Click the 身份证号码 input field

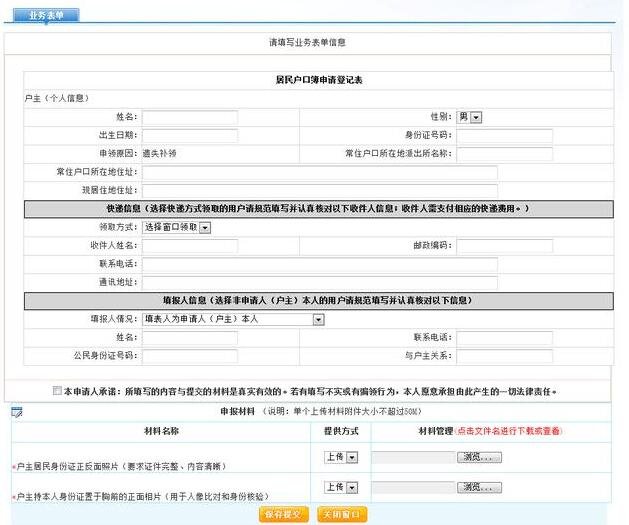(505, 136)
